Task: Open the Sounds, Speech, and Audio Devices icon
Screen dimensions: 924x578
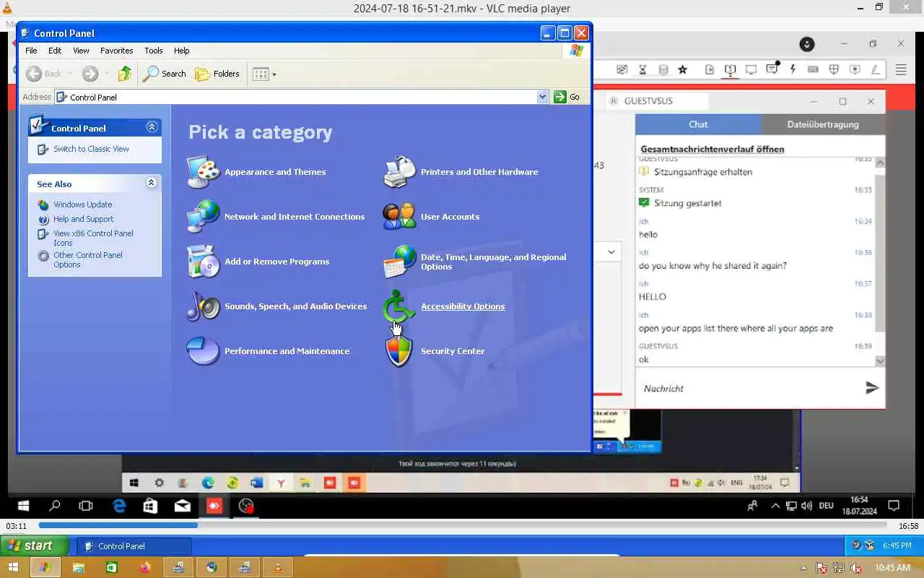Action: [x=204, y=306]
